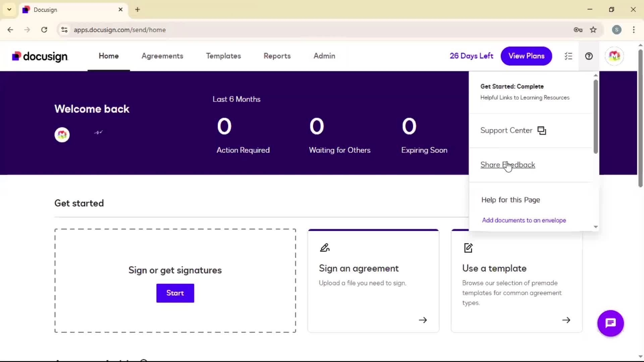Open the Reports tab
This screenshot has height=362, width=644.
(277, 56)
